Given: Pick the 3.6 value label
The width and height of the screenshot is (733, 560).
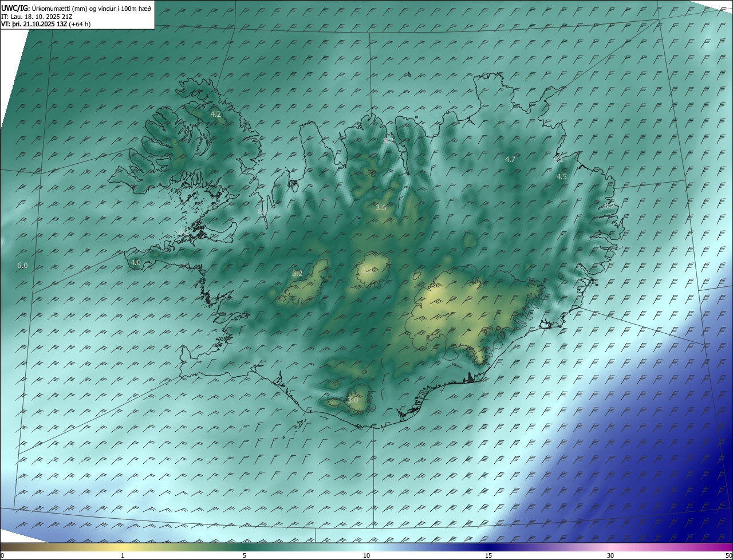Looking at the screenshot, I should tap(381, 208).
